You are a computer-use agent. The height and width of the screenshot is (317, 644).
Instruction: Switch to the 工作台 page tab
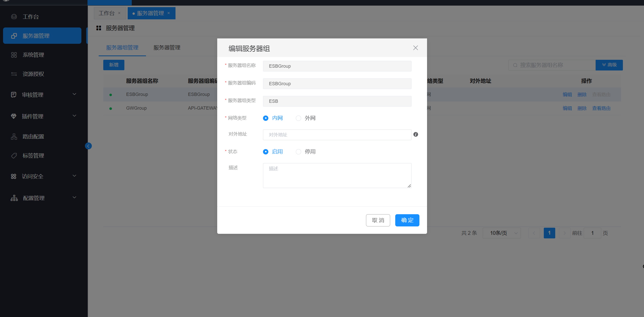coord(107,13)
